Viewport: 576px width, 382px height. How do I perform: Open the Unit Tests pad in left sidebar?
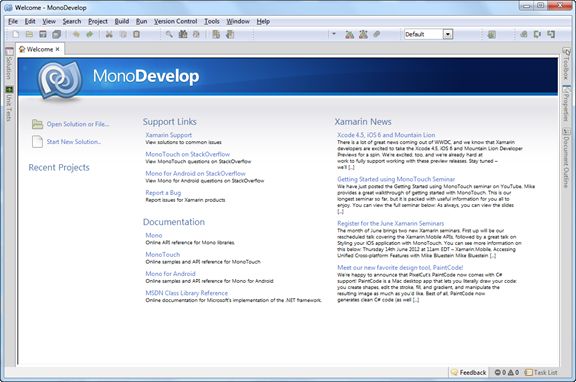(x=9, y=104)
